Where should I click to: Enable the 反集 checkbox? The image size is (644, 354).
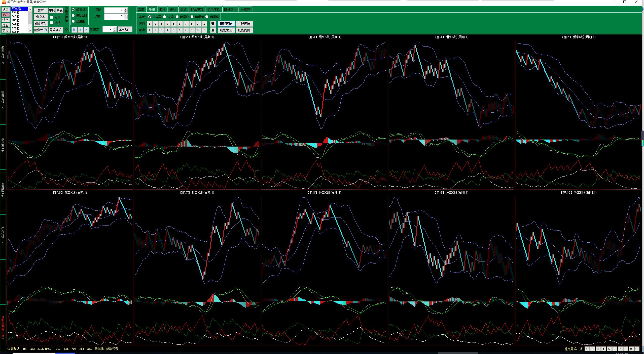(52, 17)
